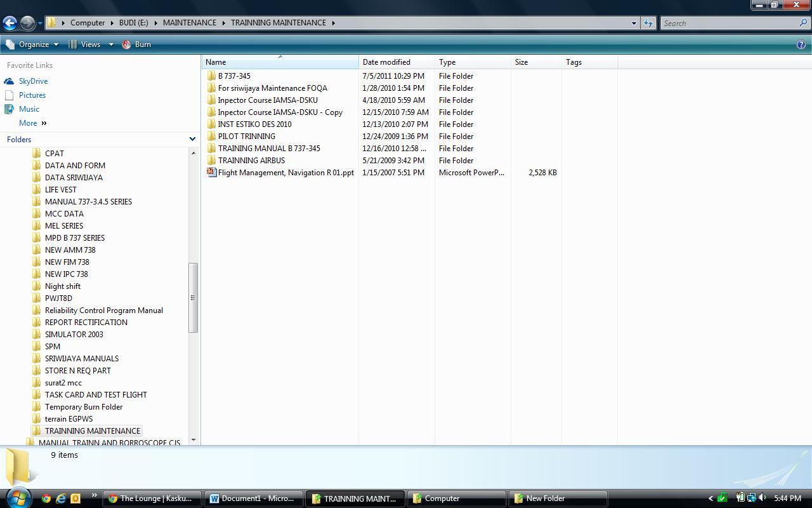Collapse the Folders pane chevron

pyautogui.click(x=192, y=139)
